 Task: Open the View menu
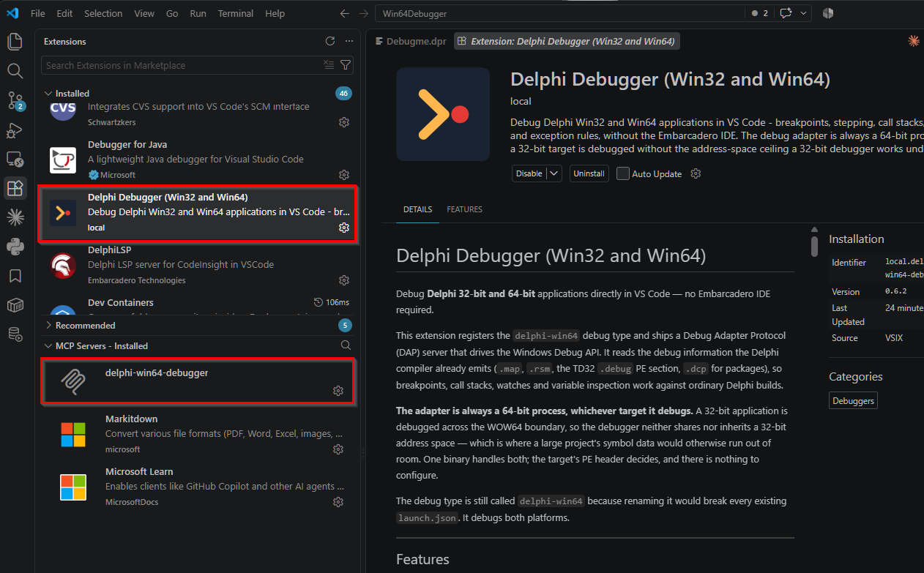144,13
